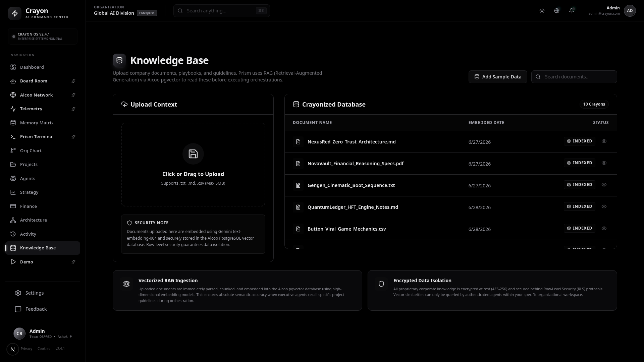Open Projects page
This screenshot has height=362, width=644.
(43, 165)
